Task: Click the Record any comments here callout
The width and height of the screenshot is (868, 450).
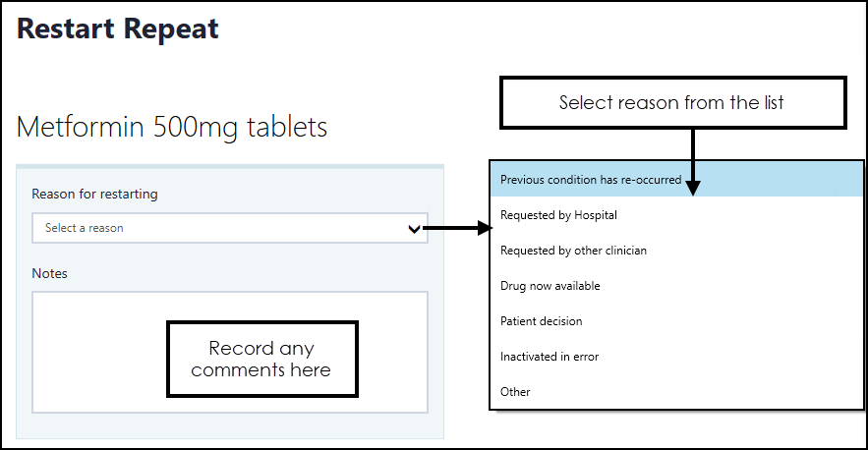Action: pyautogui.click(x=260, y=360)
